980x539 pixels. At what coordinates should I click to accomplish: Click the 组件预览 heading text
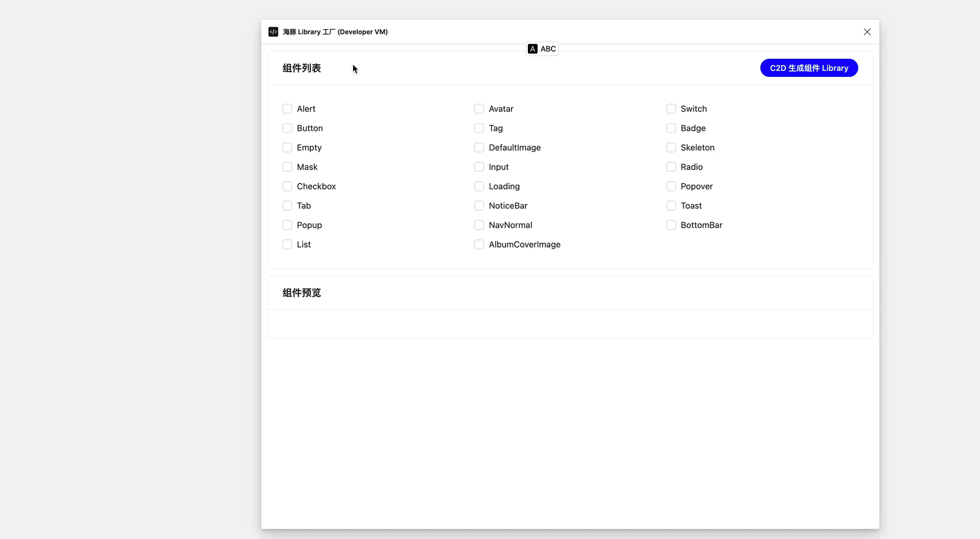coord(302,293)
